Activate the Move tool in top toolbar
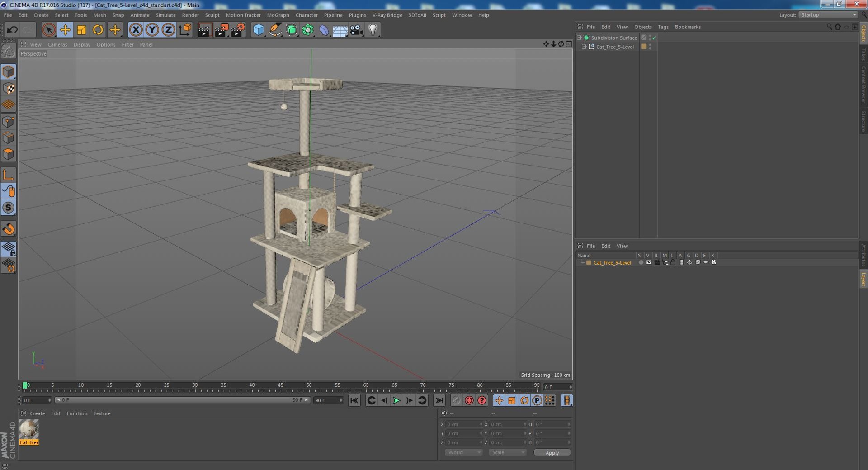Image resolution: width=868 pixels, height=470 pixels. click(65, 30)
